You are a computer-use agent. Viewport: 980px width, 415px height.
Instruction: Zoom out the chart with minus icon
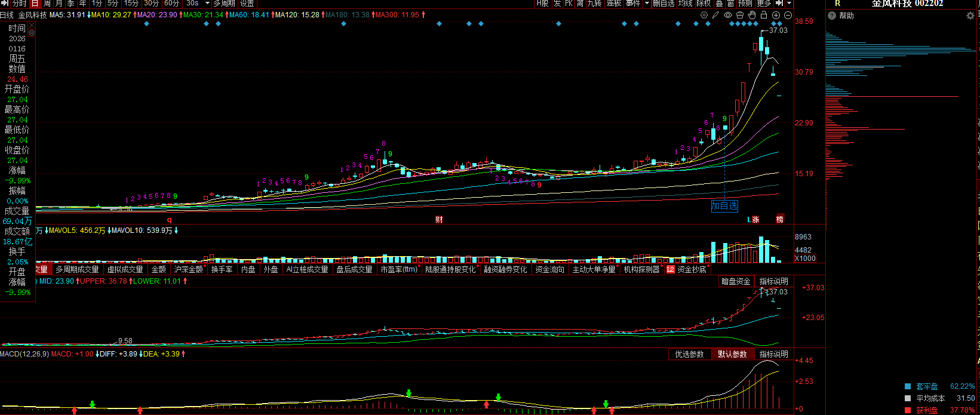point(788,15)
